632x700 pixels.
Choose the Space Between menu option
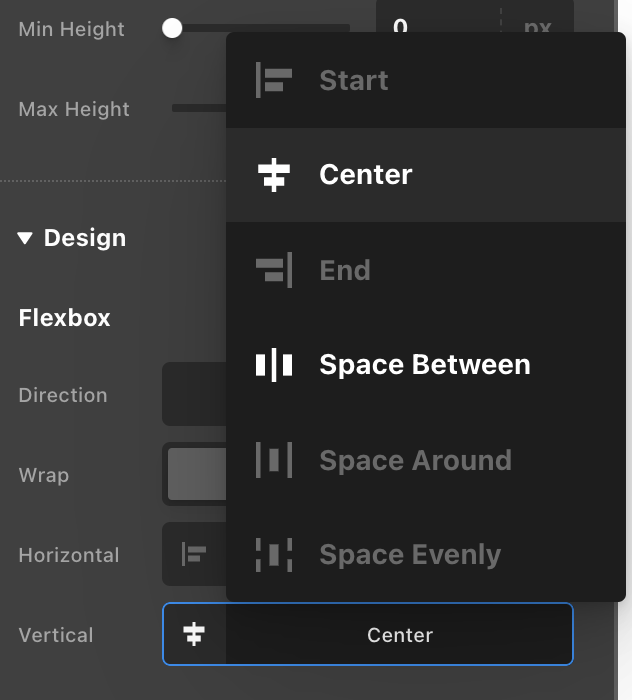(424, 365)
